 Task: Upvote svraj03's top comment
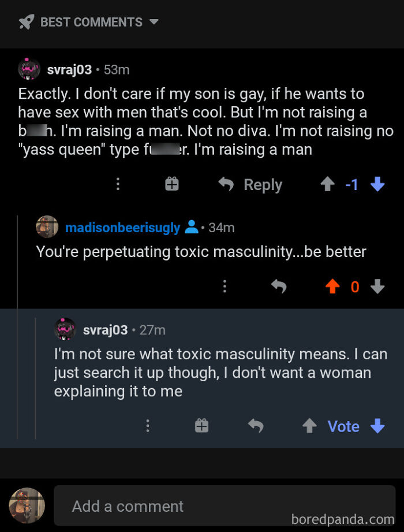coord(327,184)
